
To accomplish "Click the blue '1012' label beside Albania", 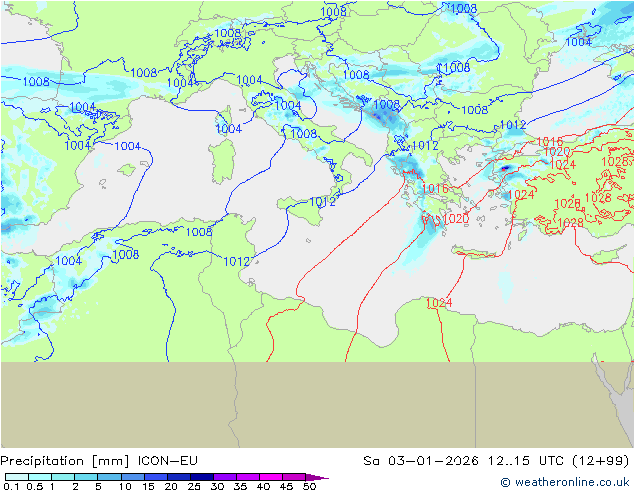I will coord(425,146).
